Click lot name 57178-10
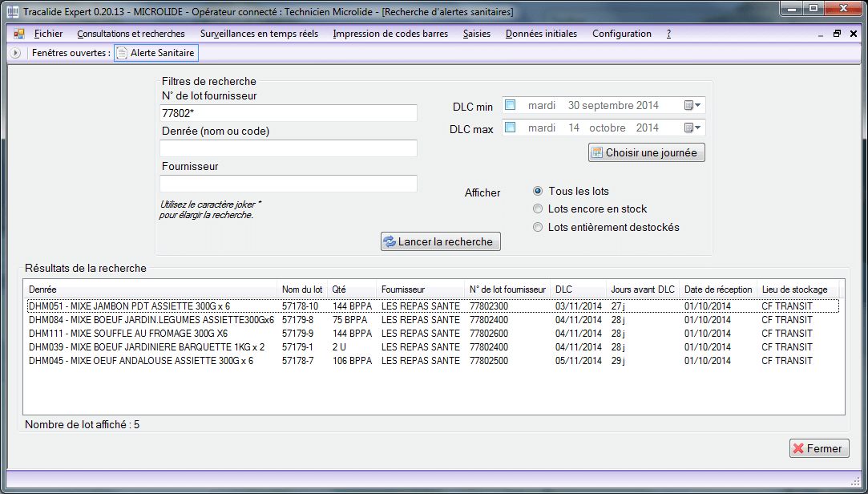This screenshot has width=868, height=494. tap(300, 306)
